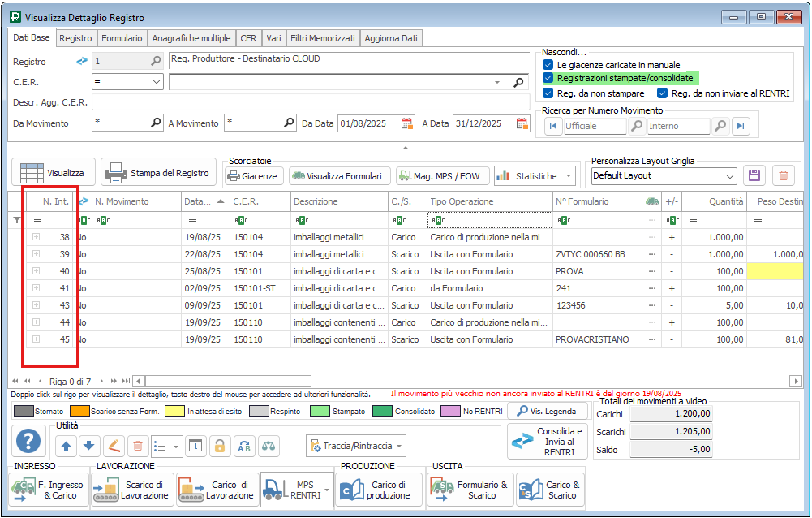Click the yellow 'In attesa di esito' swatch
The width and height of the screenshot is (812, 518).
(x=174, y=412)
